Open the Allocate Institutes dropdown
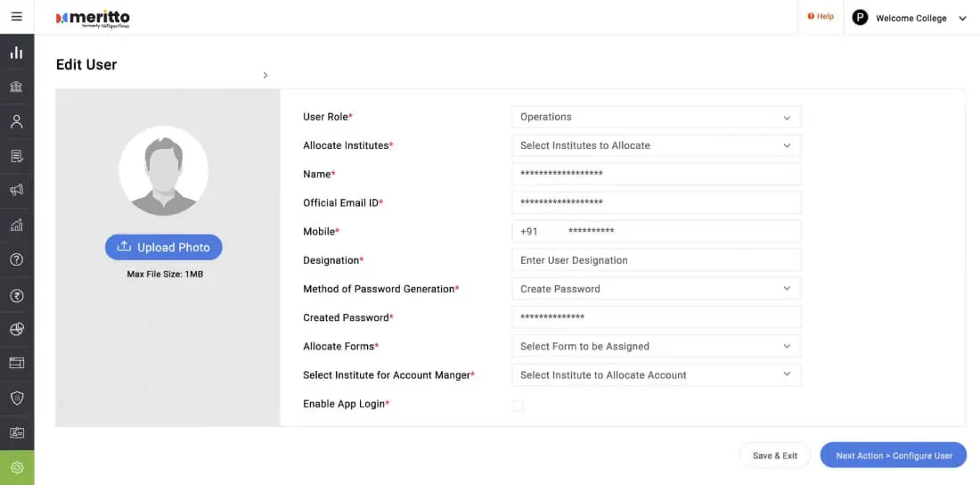The height and width of the screenshot is (485, 980). point(657,146)
